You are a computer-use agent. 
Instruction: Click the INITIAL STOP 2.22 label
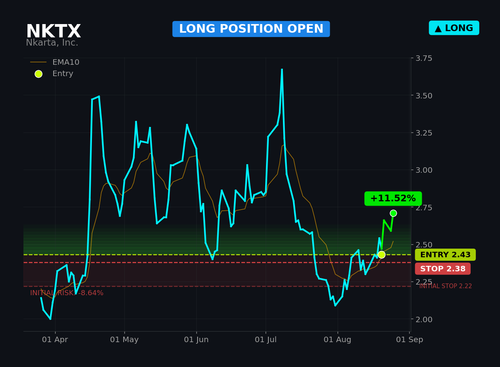(x=445, y=286)
